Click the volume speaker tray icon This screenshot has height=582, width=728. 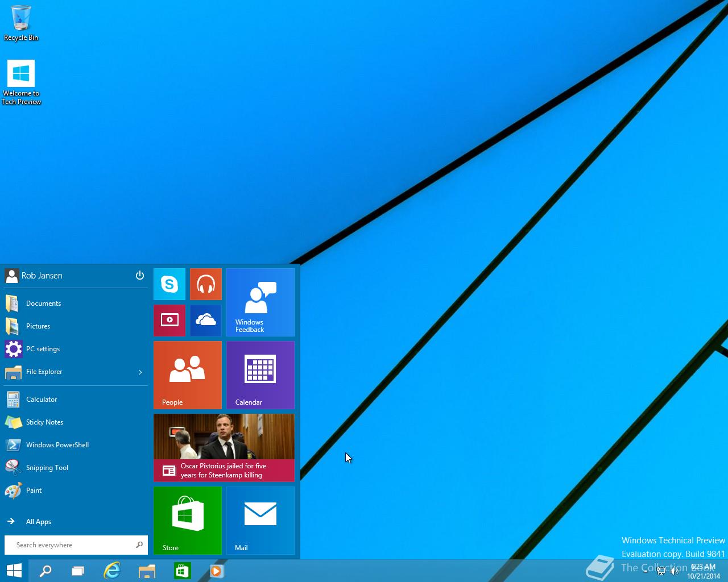coord(675,571)
